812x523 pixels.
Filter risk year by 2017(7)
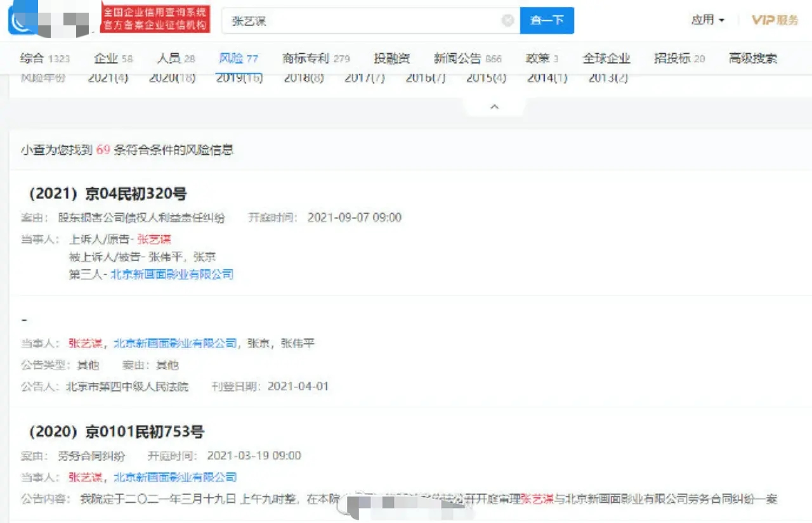[x=365, y=78]
